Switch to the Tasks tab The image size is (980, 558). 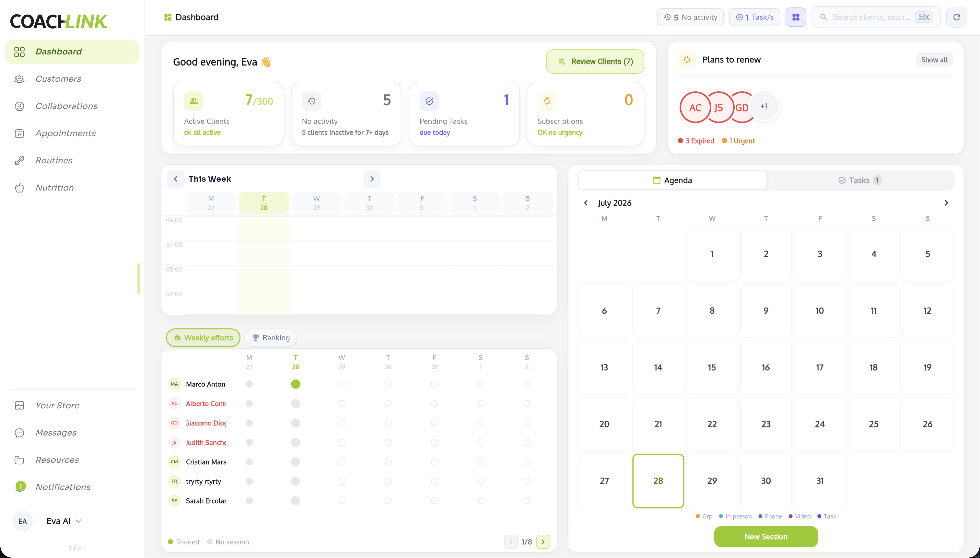coord(860,180)
